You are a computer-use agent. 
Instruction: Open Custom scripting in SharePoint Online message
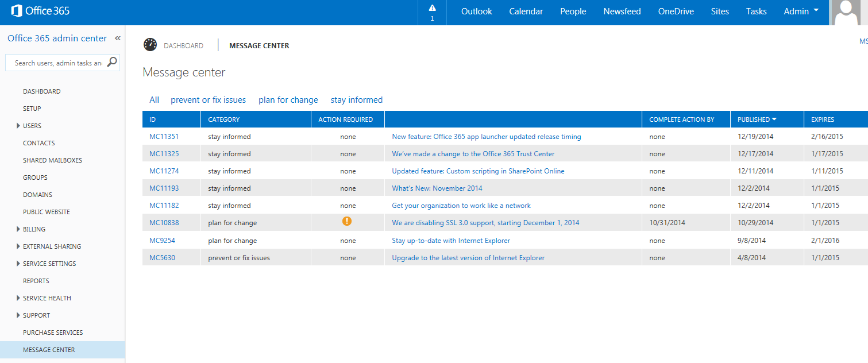click(x=478, y=171)
